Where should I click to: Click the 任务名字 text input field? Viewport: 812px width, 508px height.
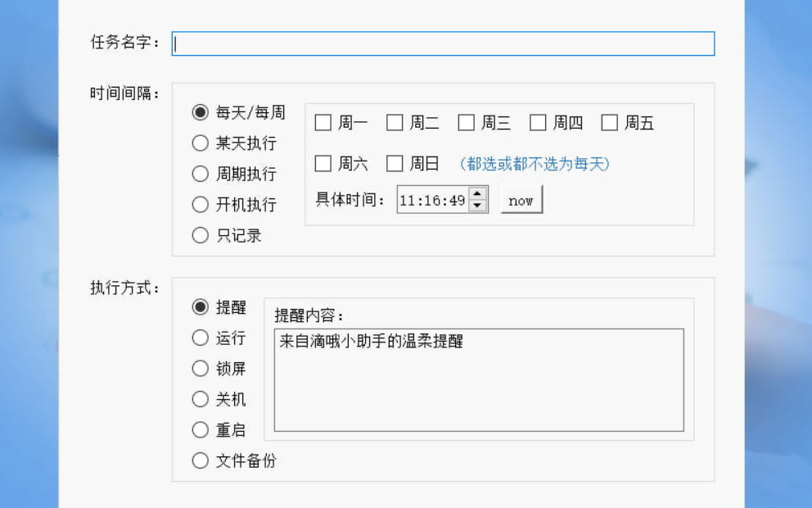click(443, 43)
